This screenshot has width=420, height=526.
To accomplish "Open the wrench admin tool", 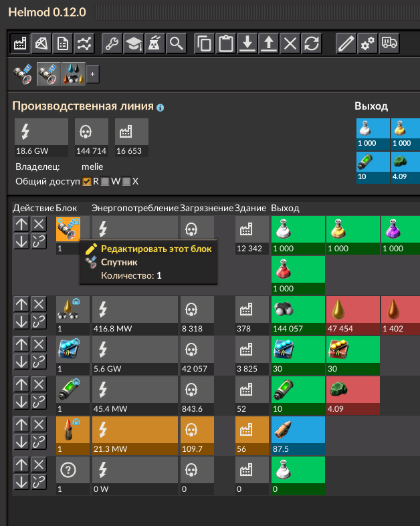I will click(112, 43).
